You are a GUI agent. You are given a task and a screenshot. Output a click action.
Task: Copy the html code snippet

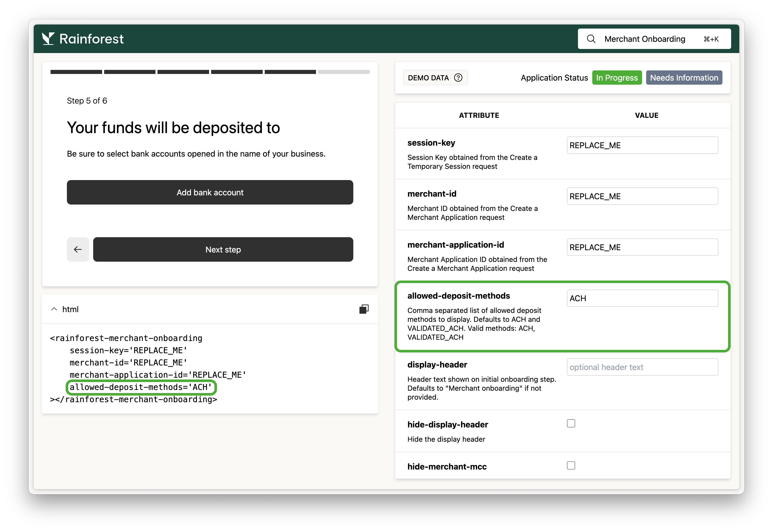(364, 309)
